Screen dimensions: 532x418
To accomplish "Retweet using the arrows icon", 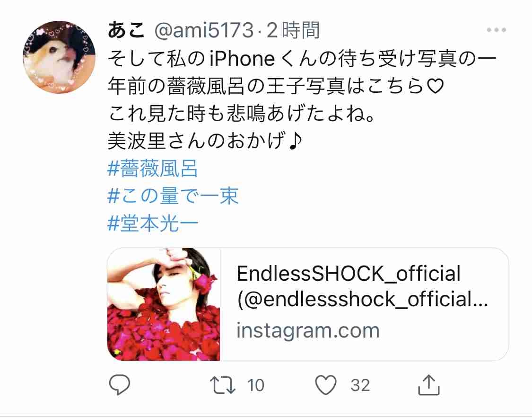I will (223, 385).
